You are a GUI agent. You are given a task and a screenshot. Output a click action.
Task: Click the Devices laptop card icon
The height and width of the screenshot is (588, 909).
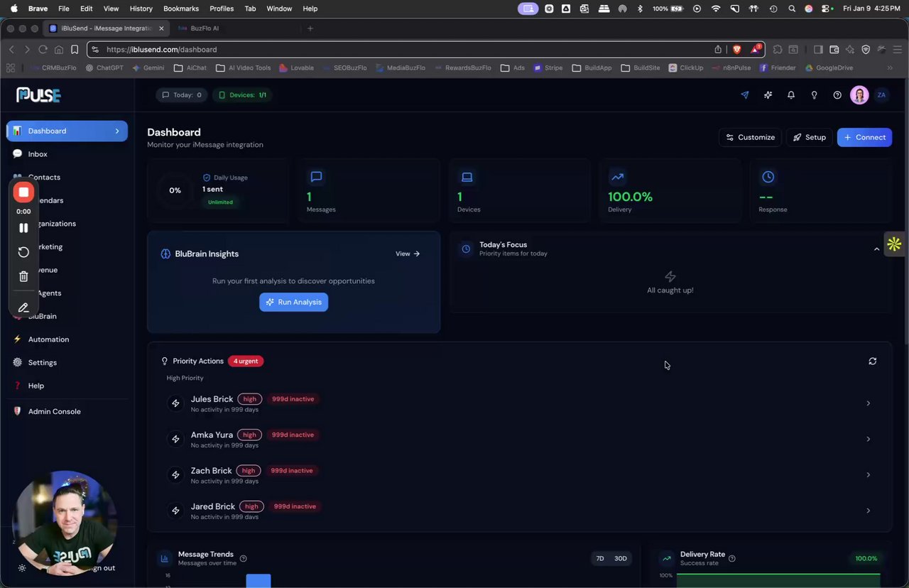(467, 177)
